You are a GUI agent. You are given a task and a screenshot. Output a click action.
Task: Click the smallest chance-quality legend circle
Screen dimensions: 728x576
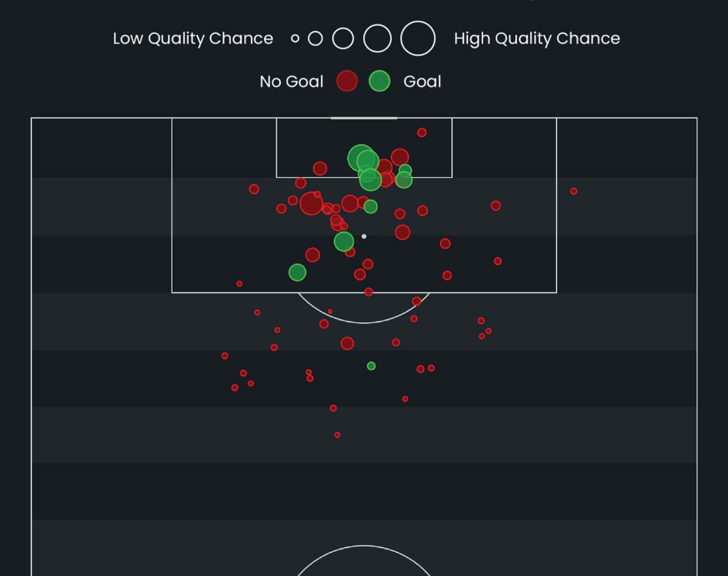295,39
